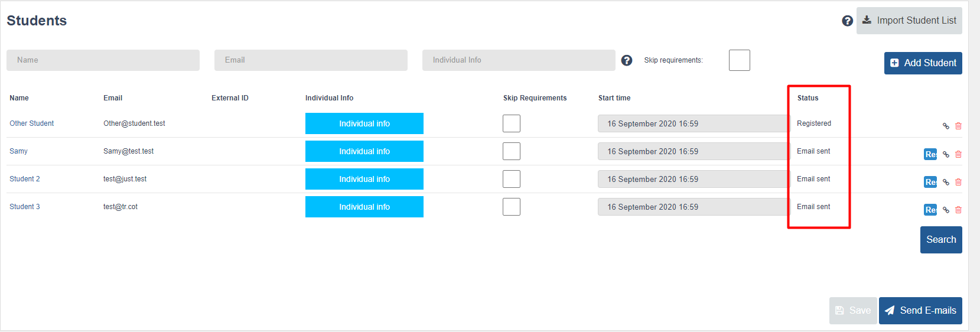The width and height of the screenshot is (980, 332).
Task: Click the Import Student List button
Action: 909,21
